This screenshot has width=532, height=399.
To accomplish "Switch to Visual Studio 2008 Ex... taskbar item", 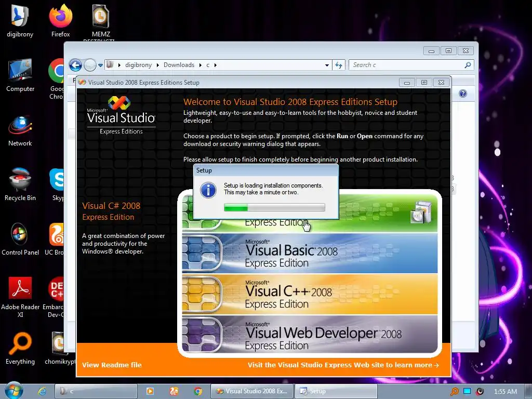I will [x=252, y=391].
